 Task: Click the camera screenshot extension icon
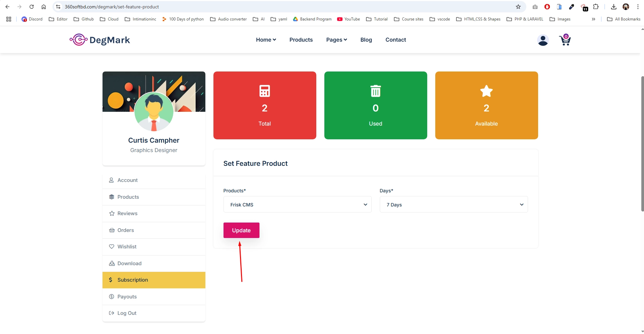pos(535,7)
